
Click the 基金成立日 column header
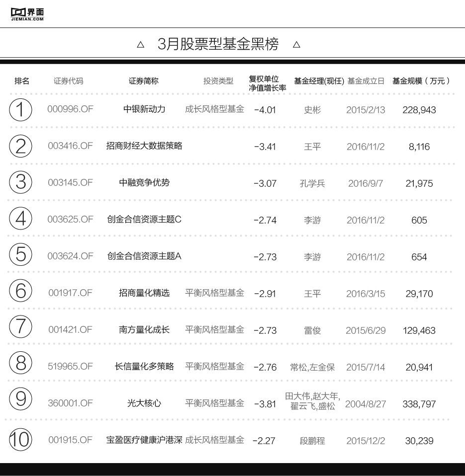pos(366,81)
